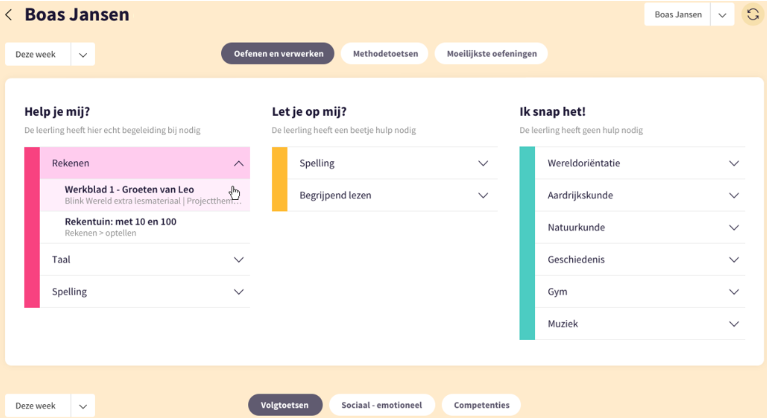Expand the Aardrijkskunde chevron
The image size is (767, 418).
coord(734,196)
